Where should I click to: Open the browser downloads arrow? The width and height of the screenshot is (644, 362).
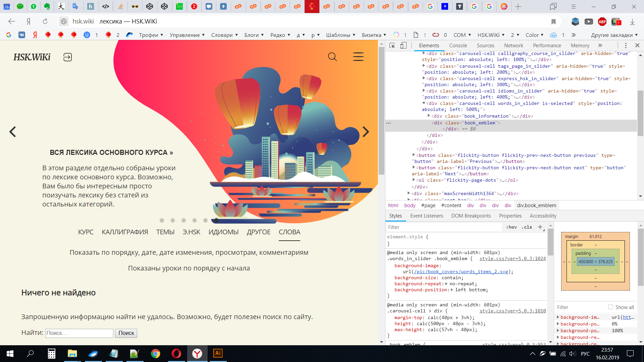pyautogui.click(x=632, y=22)
